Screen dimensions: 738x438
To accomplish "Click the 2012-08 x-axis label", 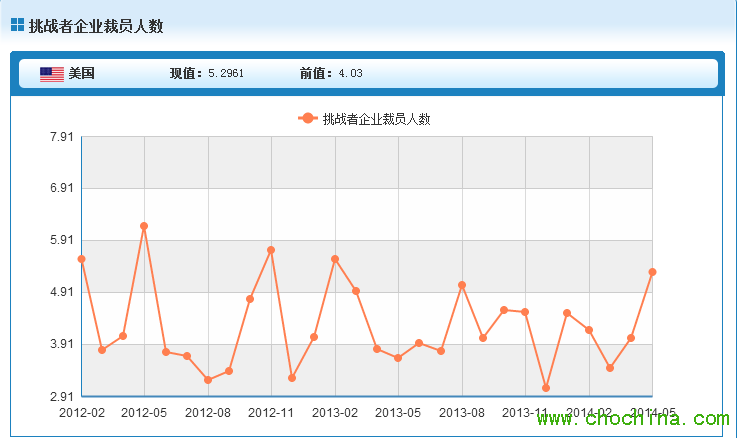I will 208,412.
